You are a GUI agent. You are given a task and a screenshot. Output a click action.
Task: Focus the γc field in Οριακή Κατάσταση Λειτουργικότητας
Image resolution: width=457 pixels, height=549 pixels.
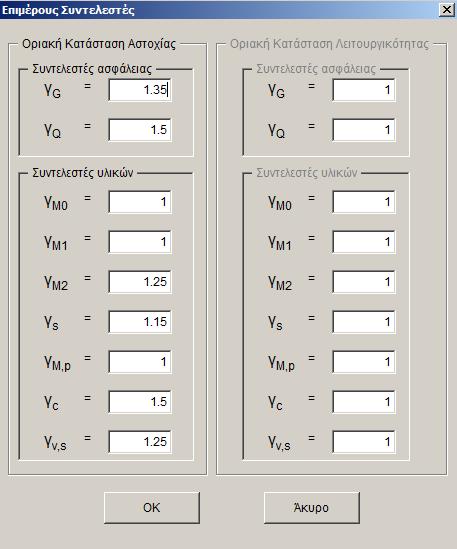tap(364, 402)
